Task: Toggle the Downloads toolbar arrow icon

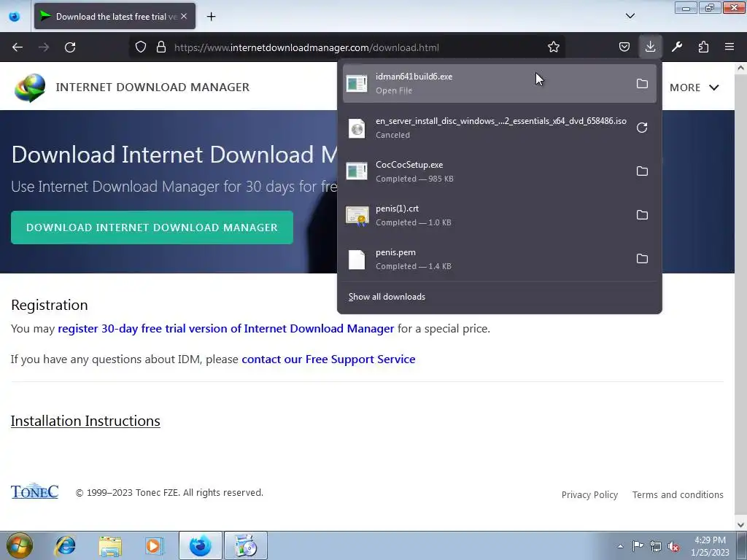Action: pos(650,47)
